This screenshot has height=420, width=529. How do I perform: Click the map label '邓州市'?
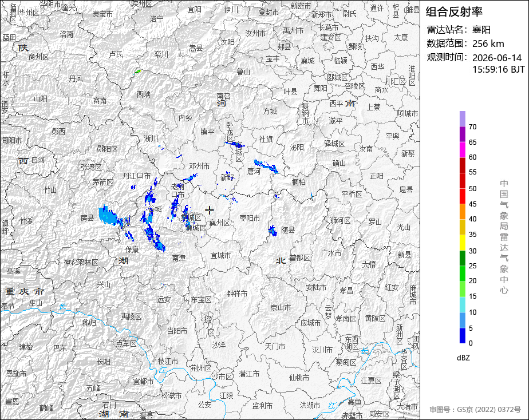(x=199, y=166)
